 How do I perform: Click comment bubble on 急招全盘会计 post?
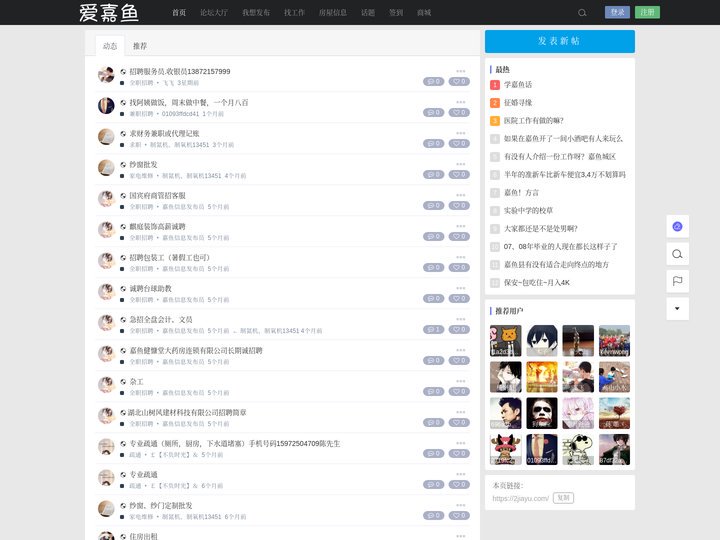point(433,330)
